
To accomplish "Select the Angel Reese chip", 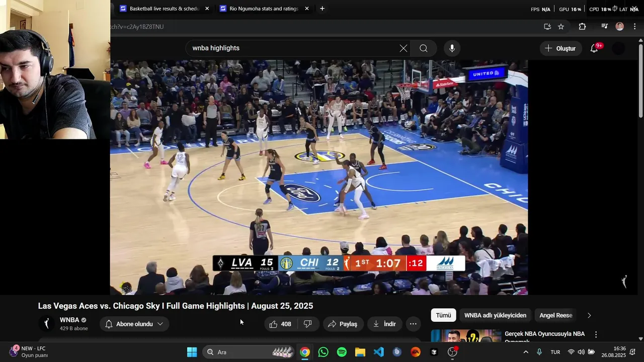I will (555, 315).
